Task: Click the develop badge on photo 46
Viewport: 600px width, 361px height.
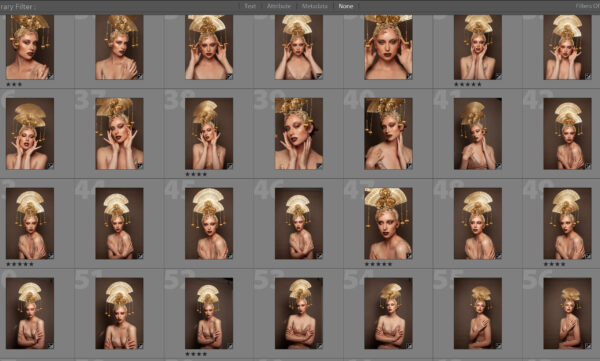Action: (319, 256)
